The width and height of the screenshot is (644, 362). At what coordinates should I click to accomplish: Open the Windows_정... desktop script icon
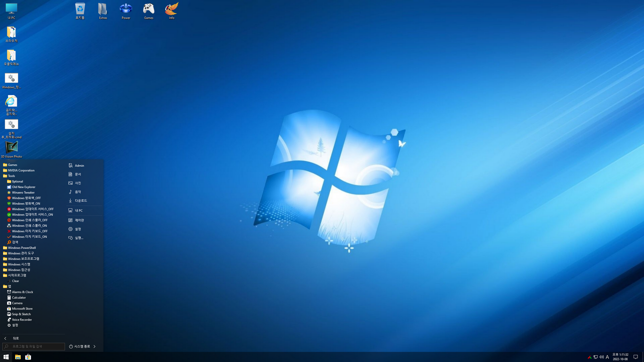(11, 81)
